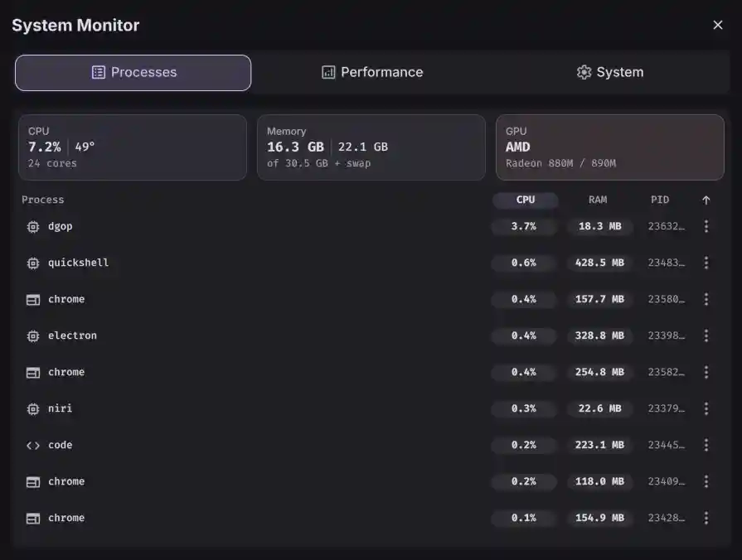
Task: Open the options menu for the code process
Action: 706,445
